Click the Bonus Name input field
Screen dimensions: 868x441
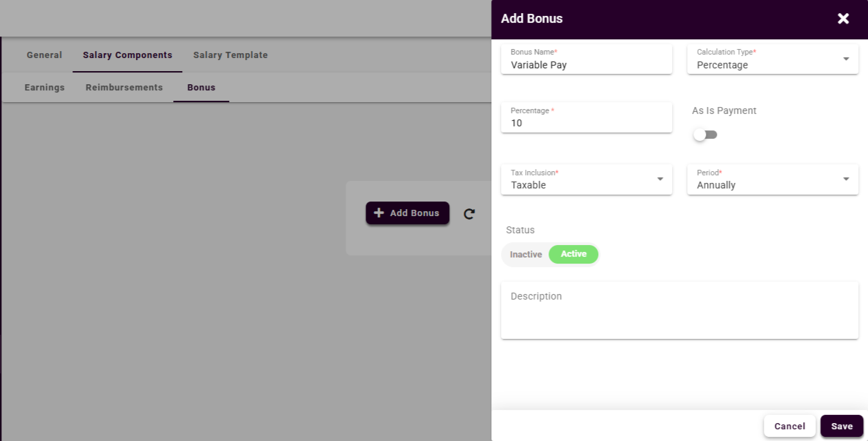[586, 66]
